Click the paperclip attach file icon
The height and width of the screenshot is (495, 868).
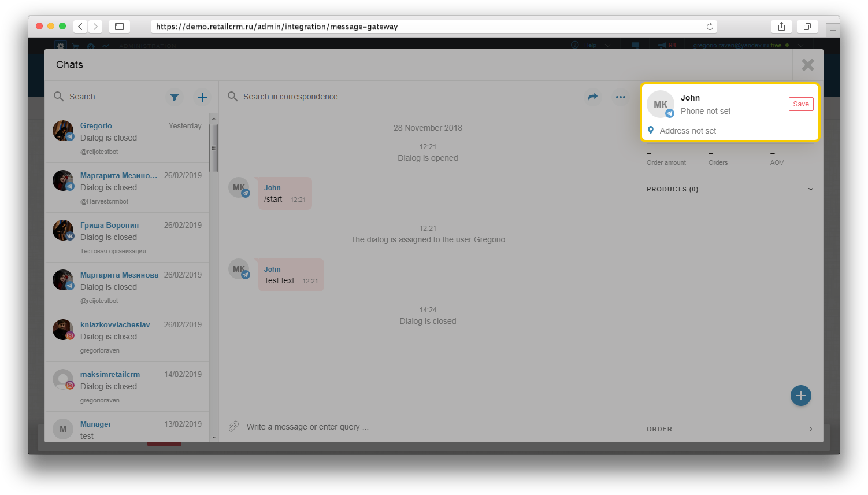[x=233, y=427]
